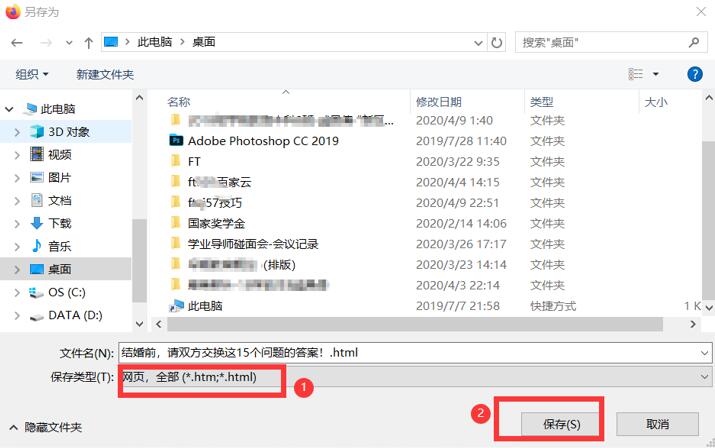The height and width of the screenshot is (448, 715).
Task: Click the 保存(S) button
Action: (561, 424)
